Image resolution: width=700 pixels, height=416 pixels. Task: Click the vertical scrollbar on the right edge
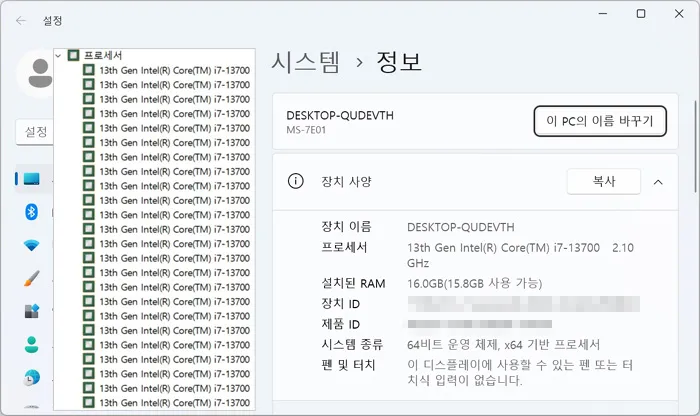pos(696,147)
